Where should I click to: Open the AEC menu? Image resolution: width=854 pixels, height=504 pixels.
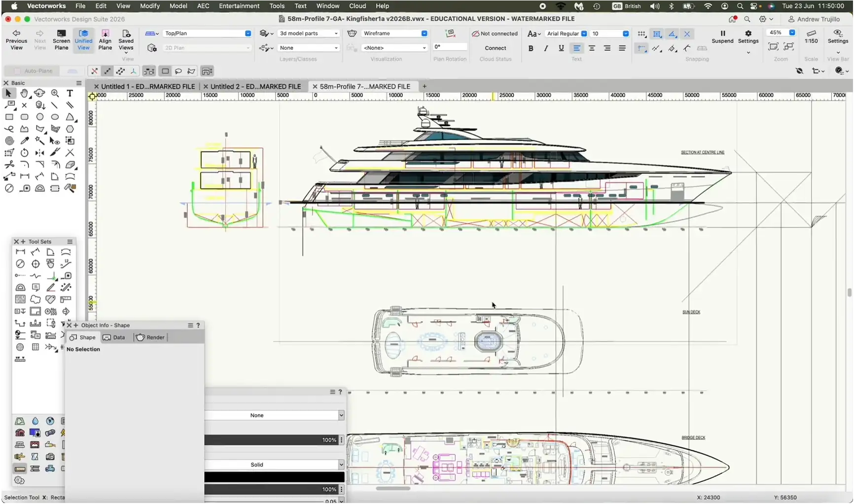click(x=203, y=6)
